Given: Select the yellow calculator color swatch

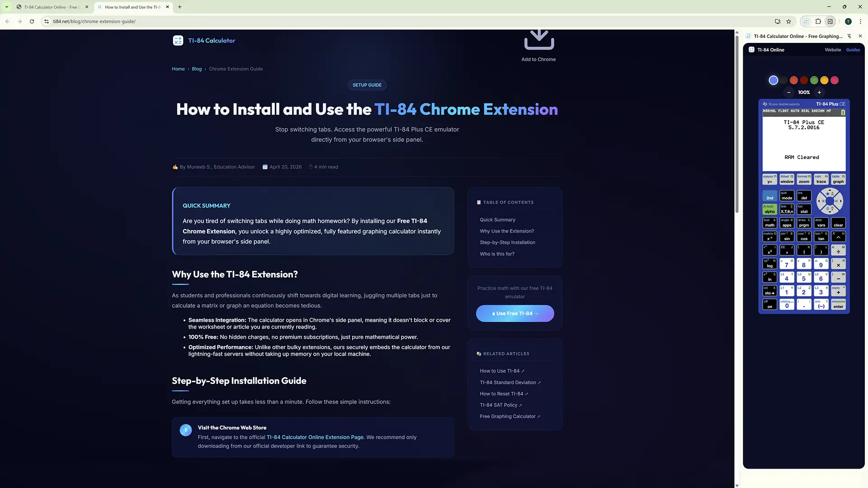Looking at the screenshot, I should click(x=824, y=80).
